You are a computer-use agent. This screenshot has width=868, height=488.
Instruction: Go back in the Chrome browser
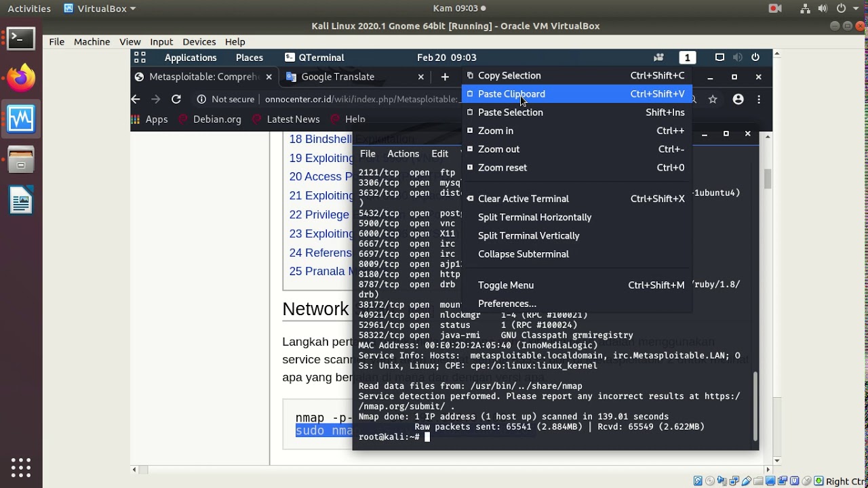[x=136, y=99]
